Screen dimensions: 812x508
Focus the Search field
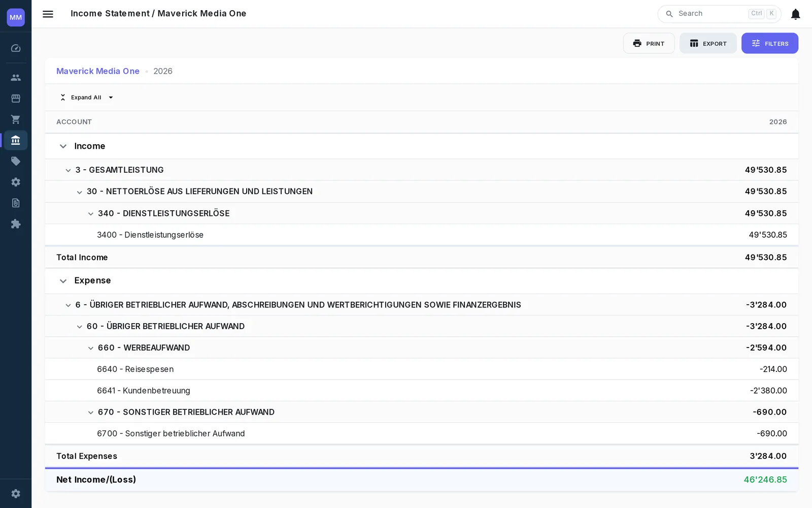[719, 14]
